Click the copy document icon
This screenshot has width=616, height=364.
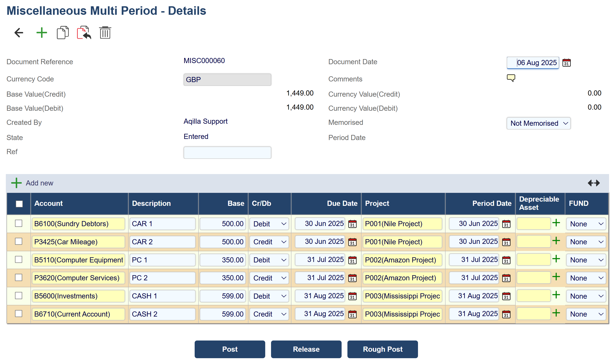62,33
